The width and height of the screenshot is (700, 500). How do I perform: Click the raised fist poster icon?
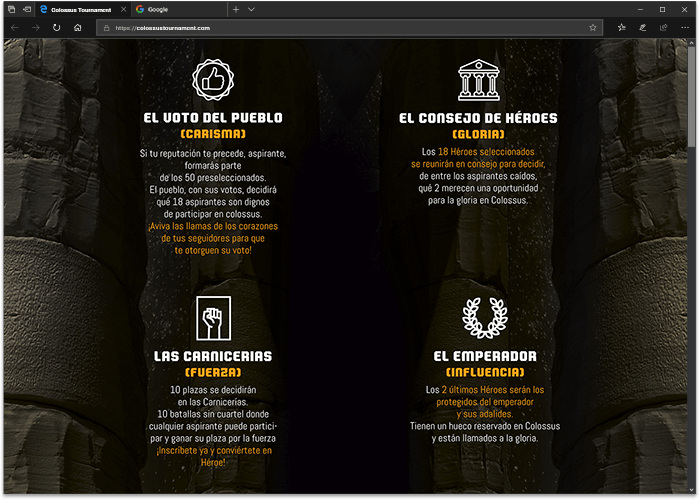click(212, 318)
